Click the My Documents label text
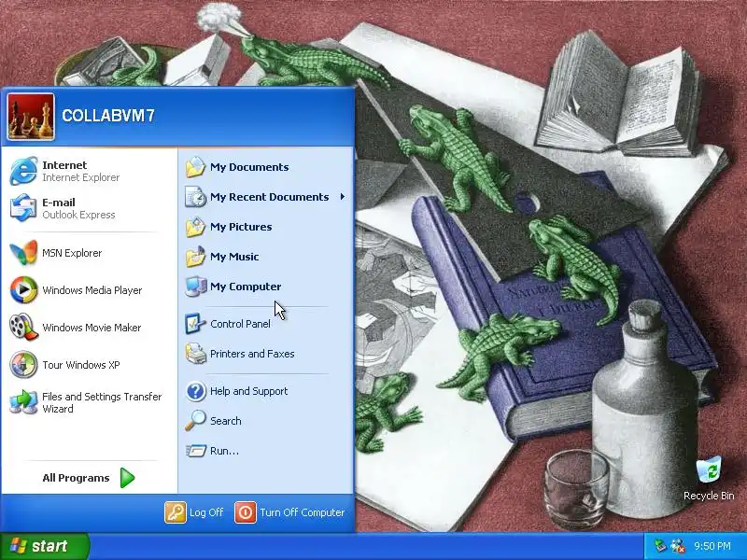This screenshot has width=747, height=560. coord(249,167)
